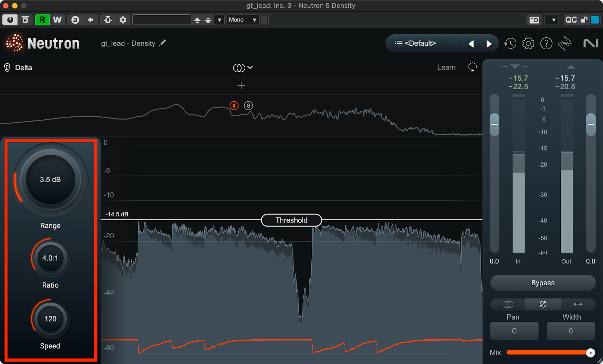Click the reset loop icon beside Learn

click(472, 67)
